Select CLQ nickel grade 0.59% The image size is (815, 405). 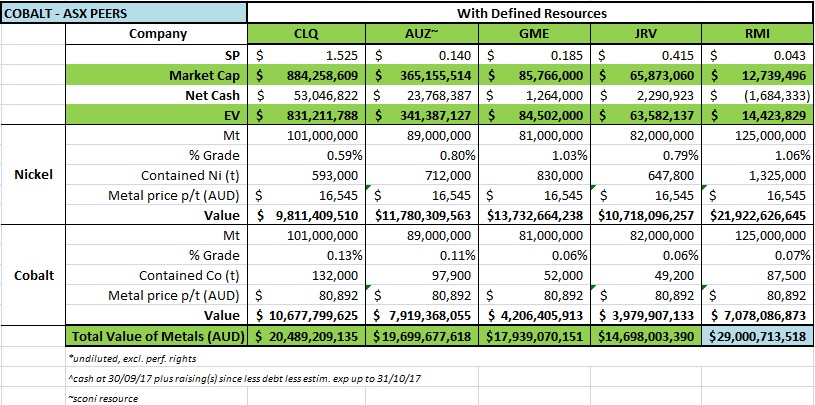tap(306, 155)
